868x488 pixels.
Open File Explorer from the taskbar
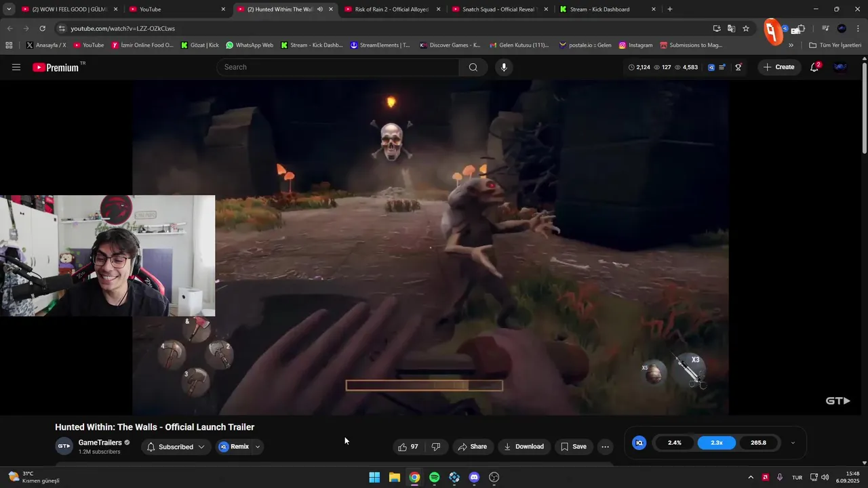[x=394, y=477]
